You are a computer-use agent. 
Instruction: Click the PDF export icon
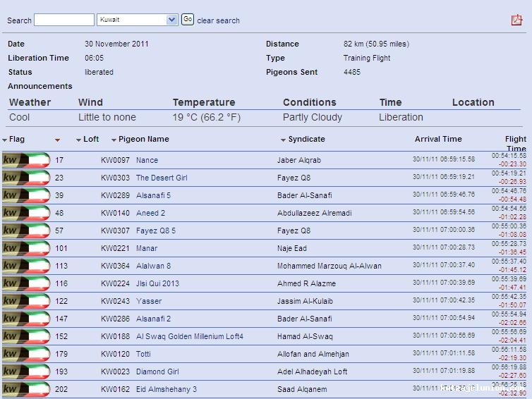[516, 20]
